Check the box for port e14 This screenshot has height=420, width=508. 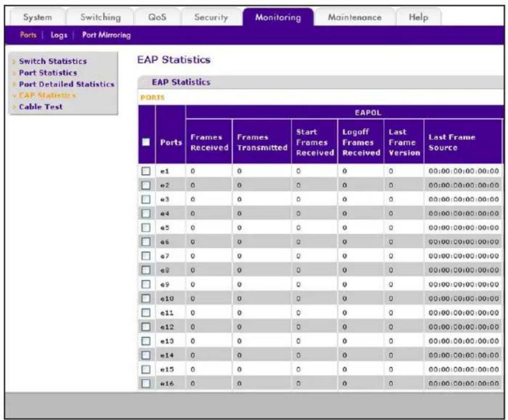click(146, 355)
